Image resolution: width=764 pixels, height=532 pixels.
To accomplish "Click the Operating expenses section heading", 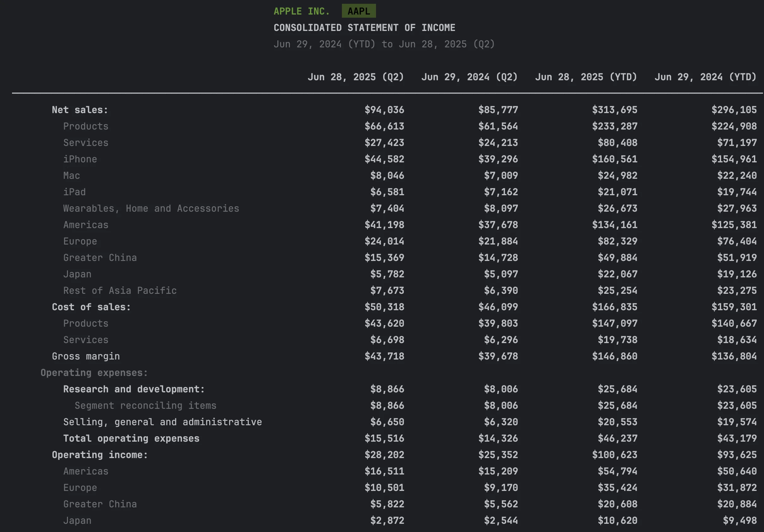I will click(94, 373).
